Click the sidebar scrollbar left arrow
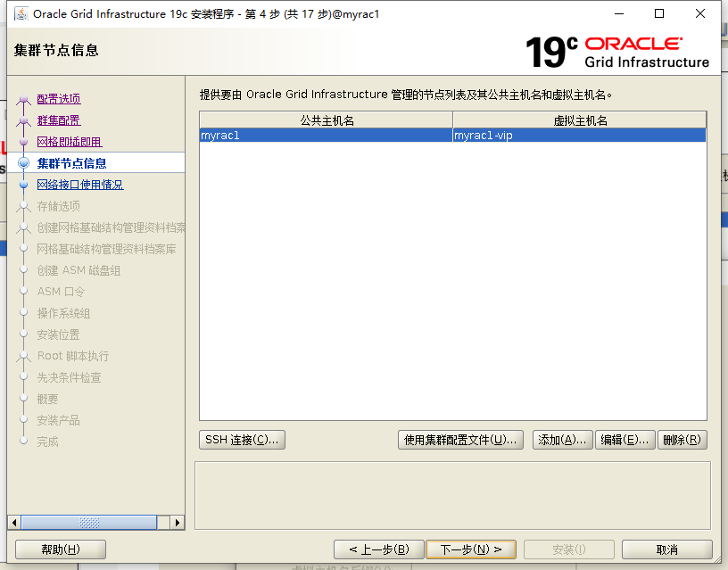Image resolution: width=728 pixels, height=570 pixels. coord(14,523)
